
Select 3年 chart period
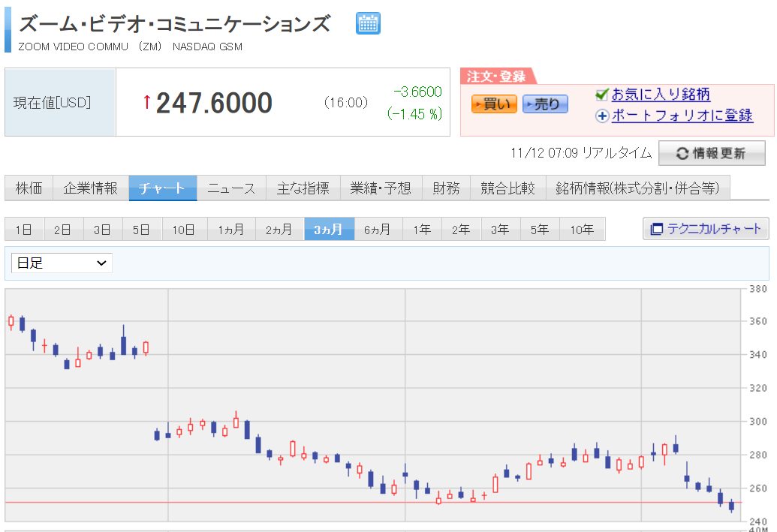pos(501,230)
